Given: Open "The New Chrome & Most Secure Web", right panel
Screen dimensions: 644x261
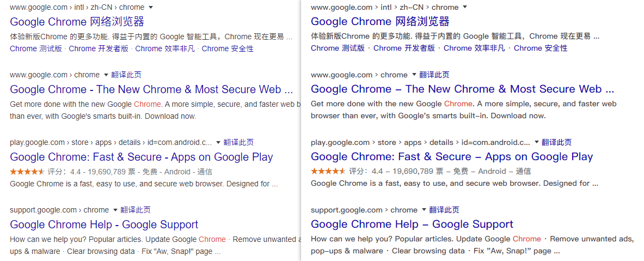Looking at the screenshot, I should 462,89.
